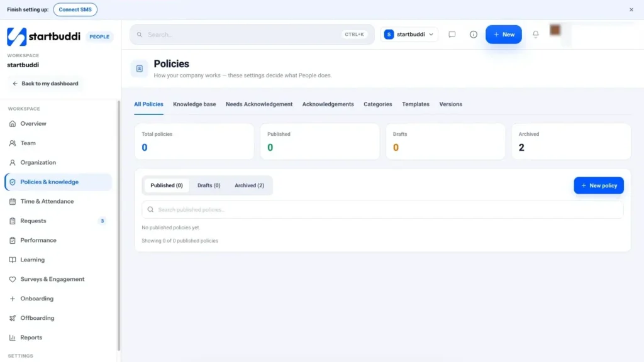
Task: Click the workspace name 'startbuddi' in sidebar
Action: [23, 65]
